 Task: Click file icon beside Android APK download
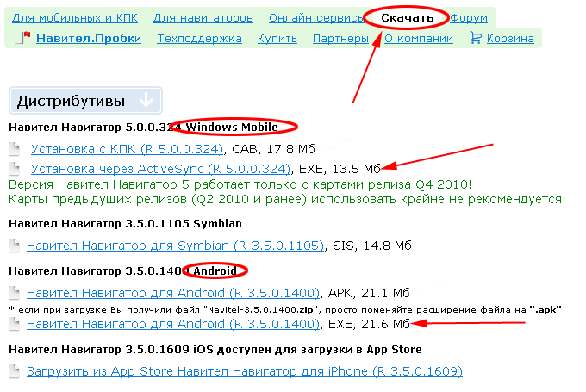[15, 293]
